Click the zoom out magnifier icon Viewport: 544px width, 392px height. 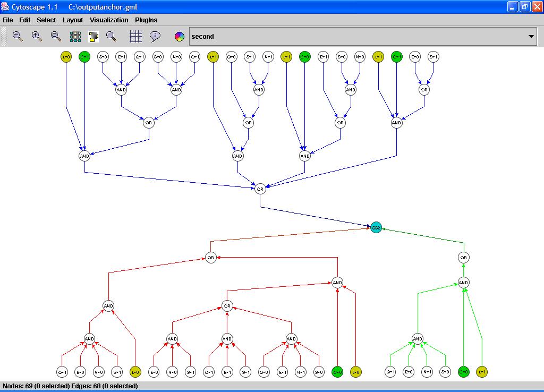point(18,36)
